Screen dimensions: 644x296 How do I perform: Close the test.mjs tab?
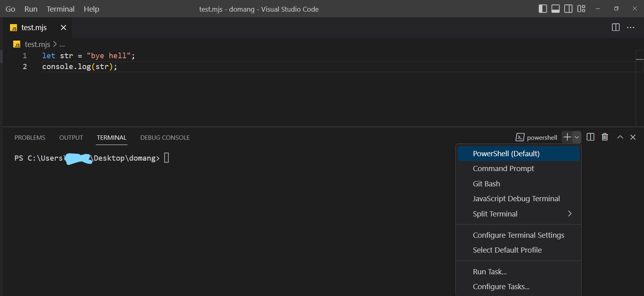(x=63, y=27)
